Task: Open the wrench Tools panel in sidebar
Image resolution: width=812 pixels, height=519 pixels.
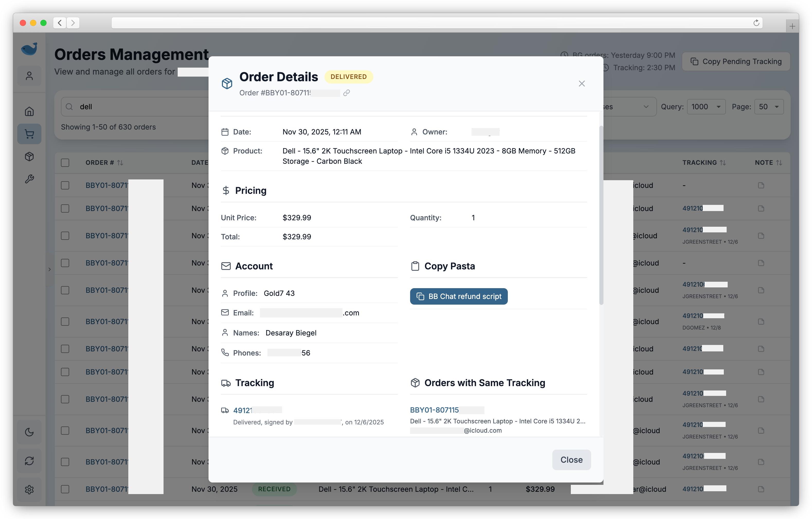Action: point(29,179)
